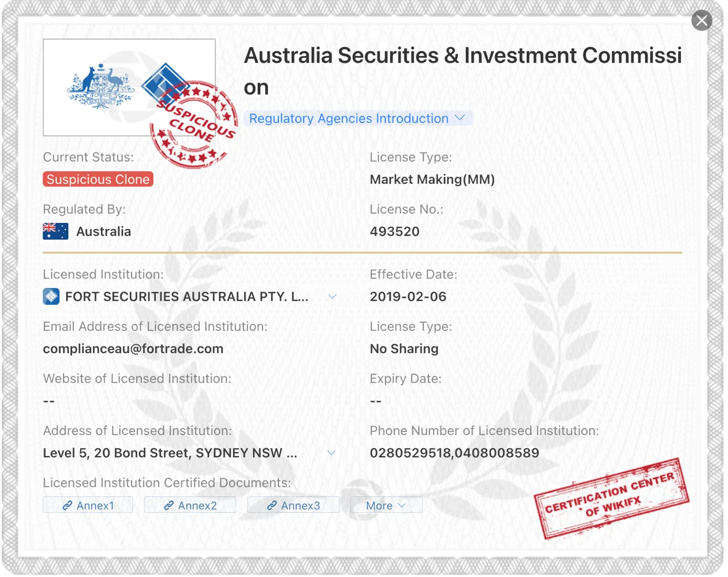The width and height of the screenshot is (728, 577).
Task: Expand Regulatory Agencies Introduction dropdown
Action: click(x=358, y=119)
